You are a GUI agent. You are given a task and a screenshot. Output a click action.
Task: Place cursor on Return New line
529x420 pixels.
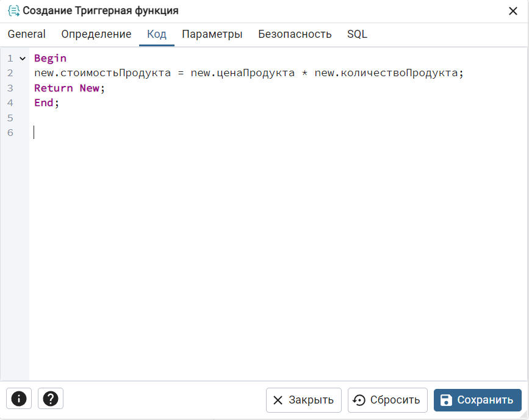click(x=70, y=88)
